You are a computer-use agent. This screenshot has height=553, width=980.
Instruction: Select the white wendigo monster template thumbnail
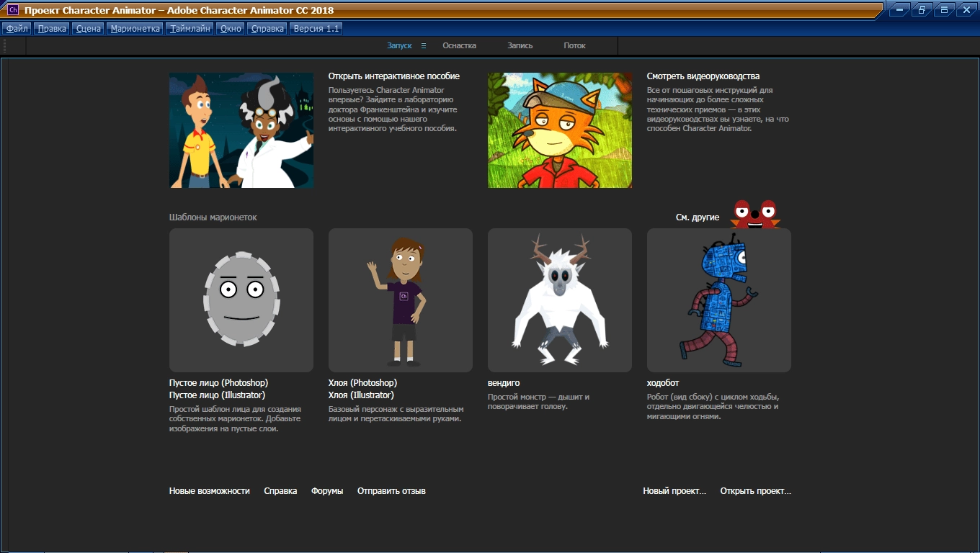pos(560,300)
